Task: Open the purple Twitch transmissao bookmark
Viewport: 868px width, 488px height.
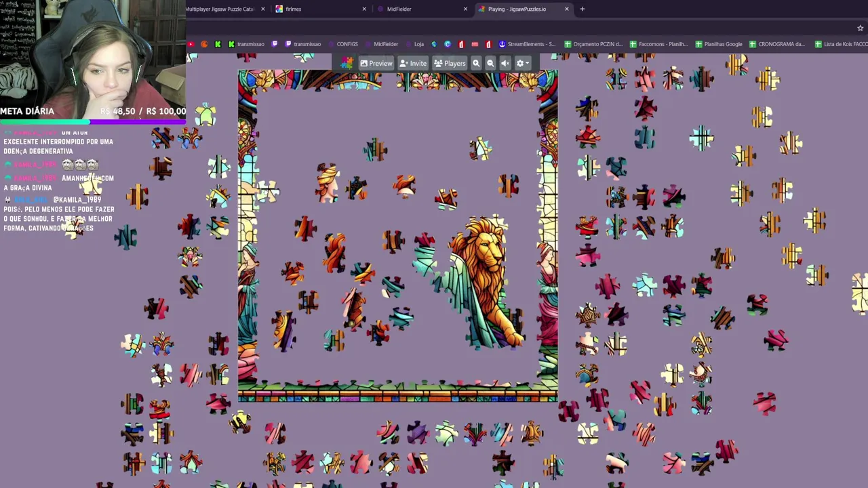Action: coord(302,44)
